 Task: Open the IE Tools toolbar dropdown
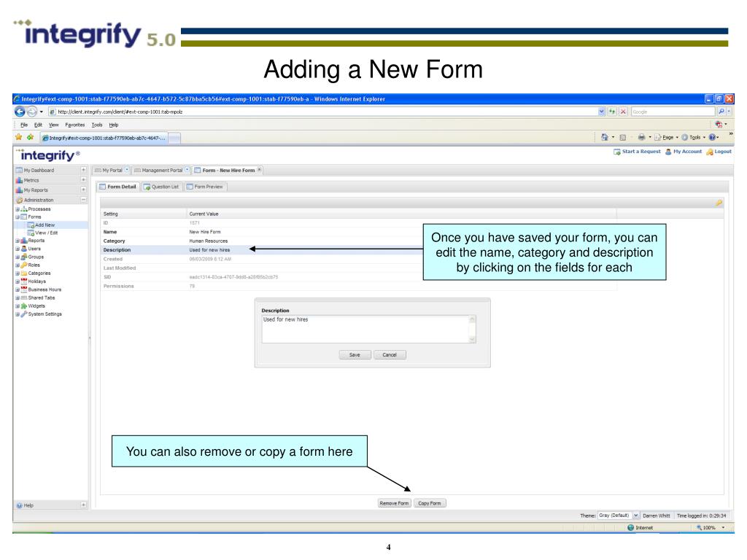click(693, 137)
